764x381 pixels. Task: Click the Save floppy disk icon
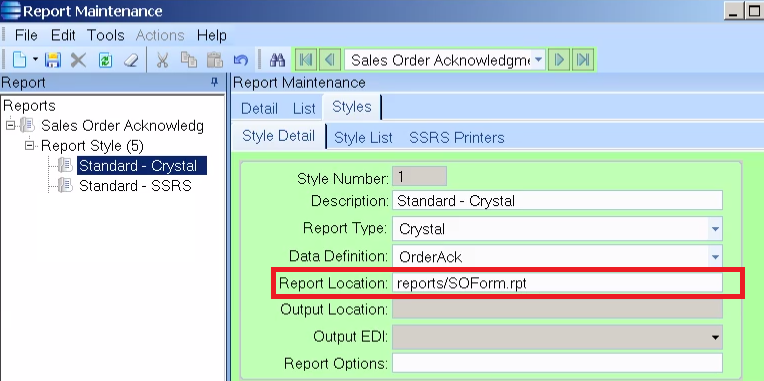(x=53, y=60)
